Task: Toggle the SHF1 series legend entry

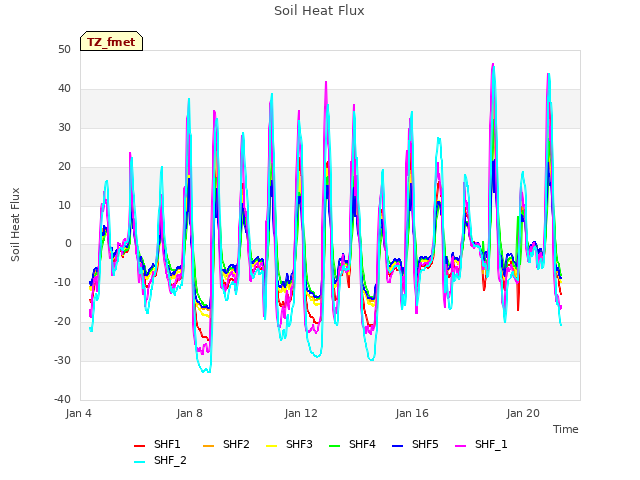Action: tap(157, 444)
